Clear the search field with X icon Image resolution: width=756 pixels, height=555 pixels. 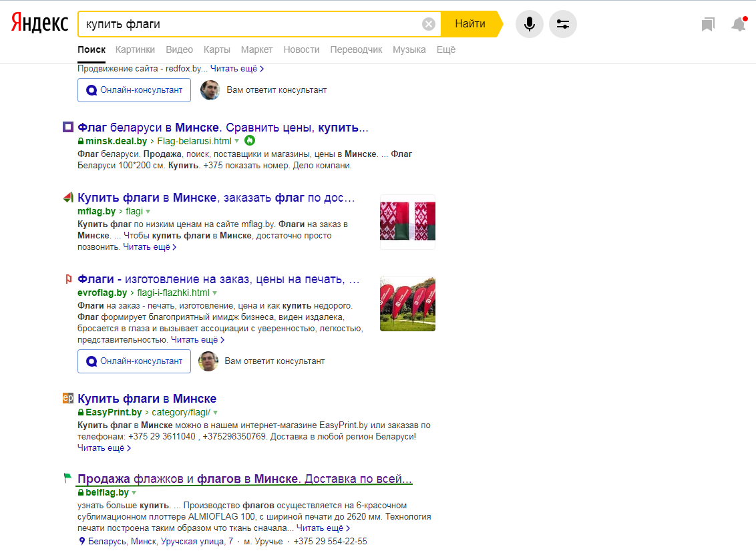click(428, 24)
